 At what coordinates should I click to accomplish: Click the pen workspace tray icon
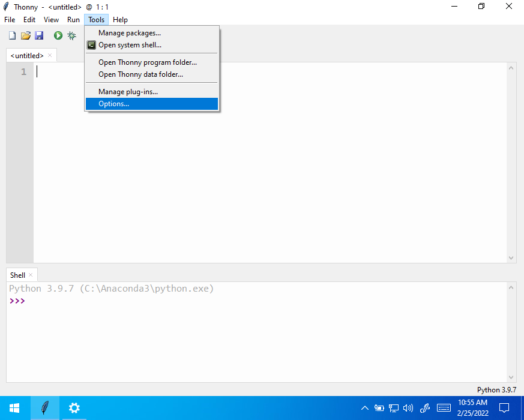424,408
